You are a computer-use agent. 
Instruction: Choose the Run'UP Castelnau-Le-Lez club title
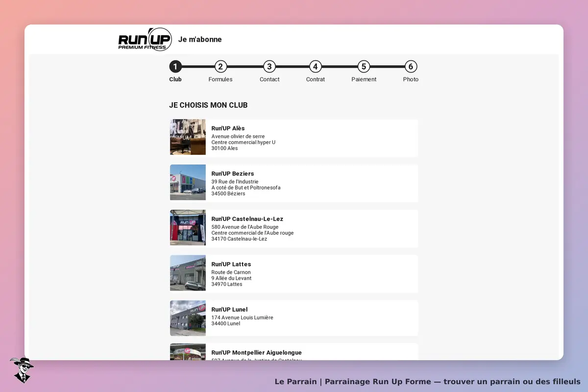[x=247, y=219]
